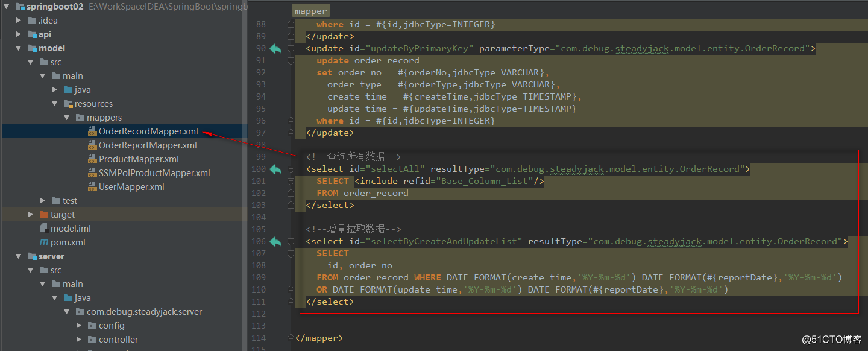Collapse the server module tree arrow
Viewport: 868px width, 351px height.
[x=19, y=256]
